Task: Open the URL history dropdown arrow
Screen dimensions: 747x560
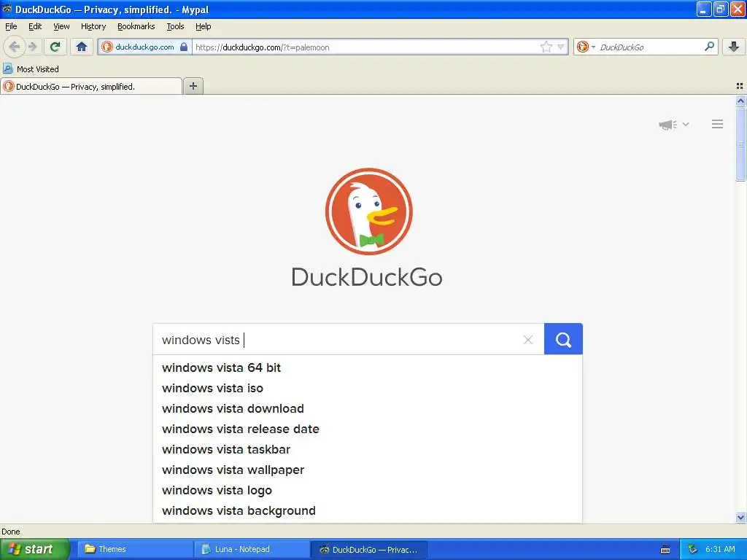Action: 561,47
